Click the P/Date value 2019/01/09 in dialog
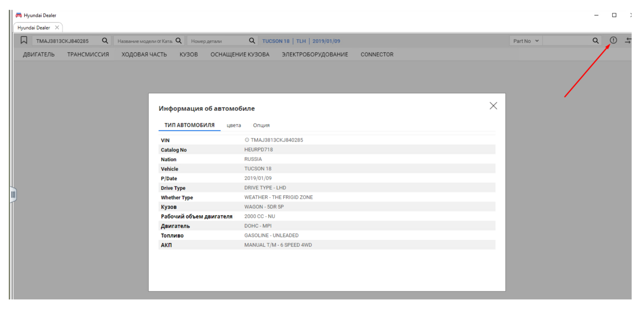Viewport: 644px width, 313px height. (x=258, y=178)
